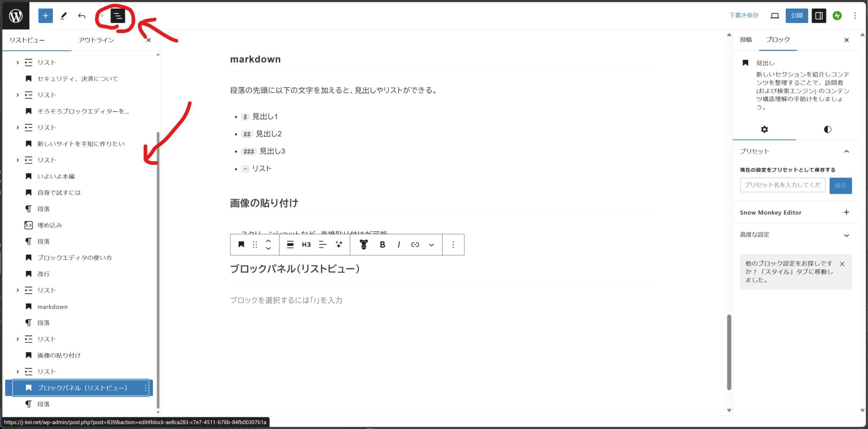Open the list view via the circled toolbar icon
Image resolution: width=868 pixels, height=429 pixels.
[117, 15]
